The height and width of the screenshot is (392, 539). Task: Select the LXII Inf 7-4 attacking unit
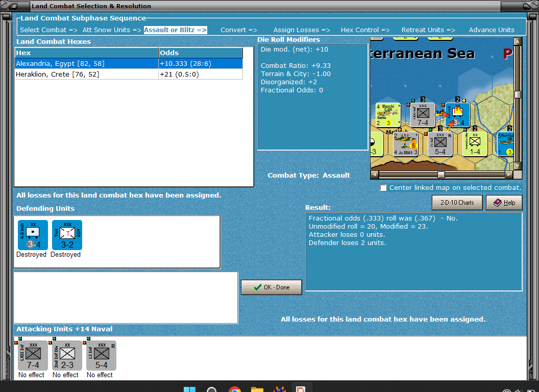coord(33,356)
